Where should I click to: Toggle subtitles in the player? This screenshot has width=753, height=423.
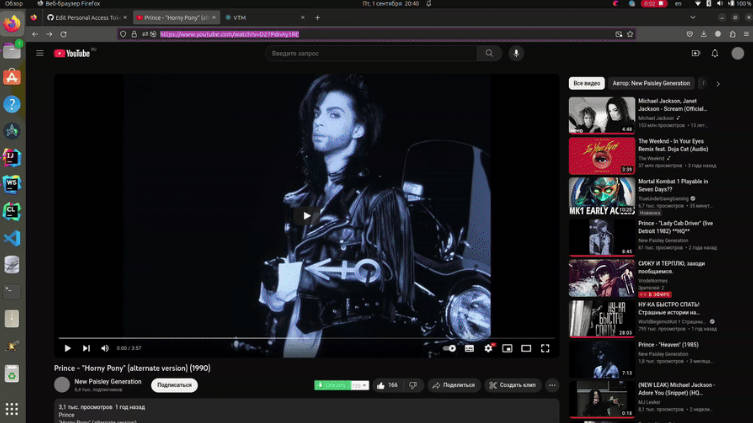click(x=469, y=348)
